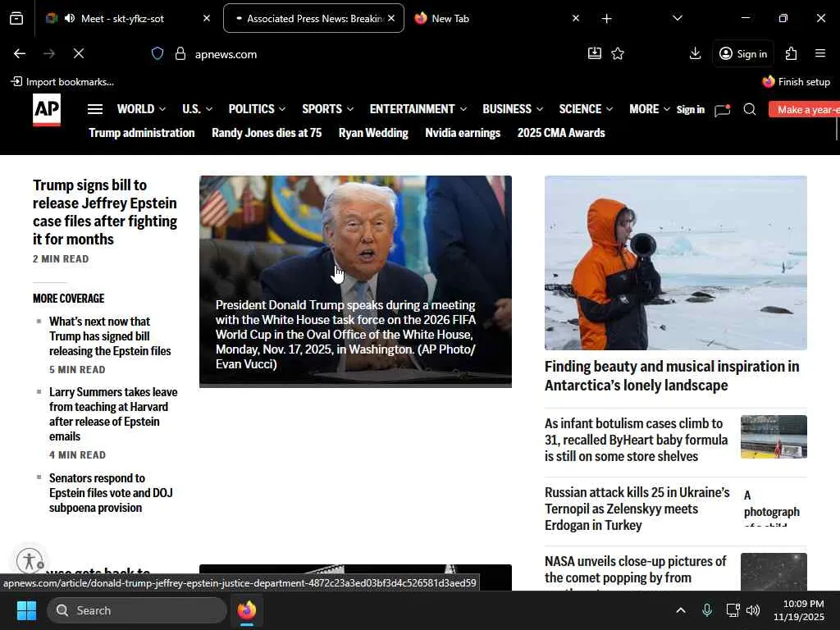This screenshot has width=840, height=630.
Task: Open taskbar clock and date
Action: point(799,610)
